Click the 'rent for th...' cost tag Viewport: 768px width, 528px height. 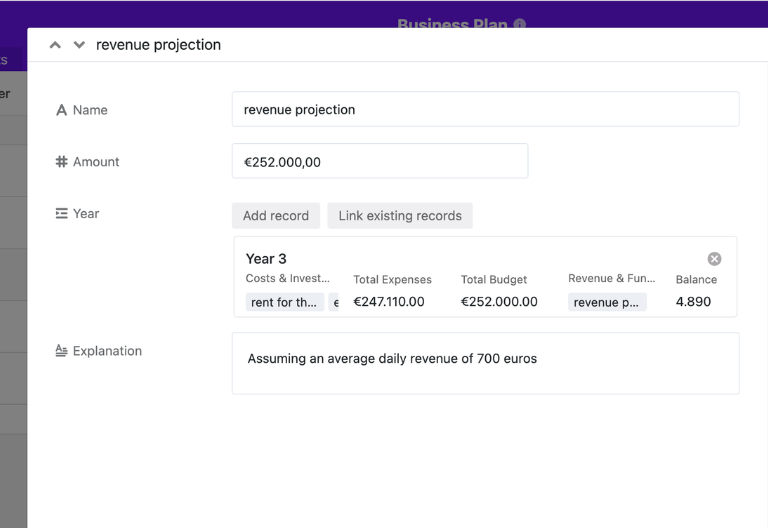click(285, 302)
